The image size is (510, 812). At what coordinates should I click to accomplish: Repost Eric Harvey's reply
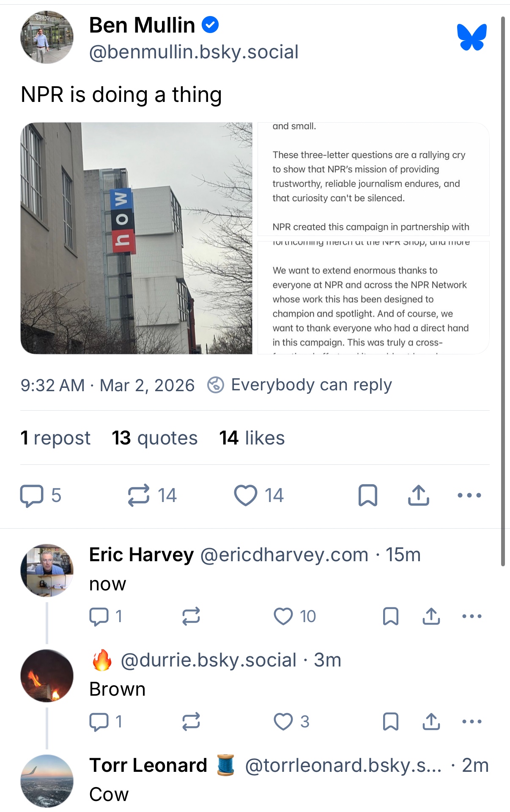click(191, 616)
